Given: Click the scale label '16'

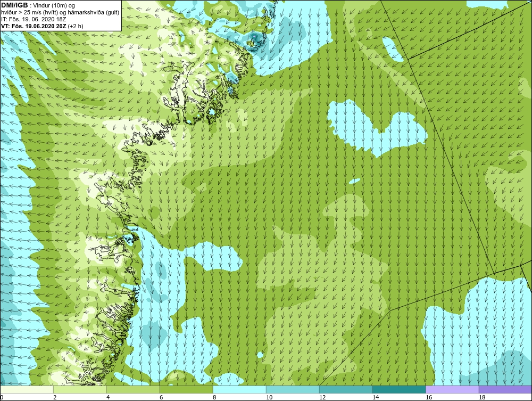Looking at the screenshot, I should [x=429, y=397].
